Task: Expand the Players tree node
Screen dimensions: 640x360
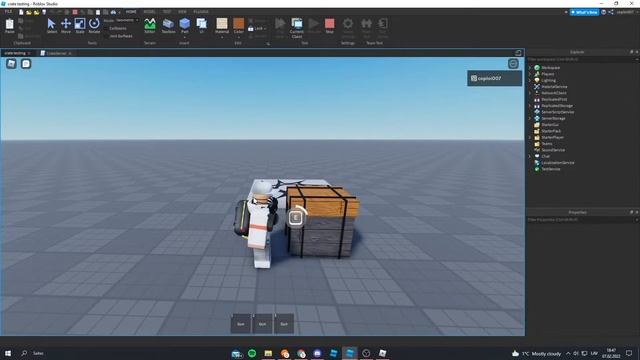Action: pyautogui.click(x=530, y=74)
